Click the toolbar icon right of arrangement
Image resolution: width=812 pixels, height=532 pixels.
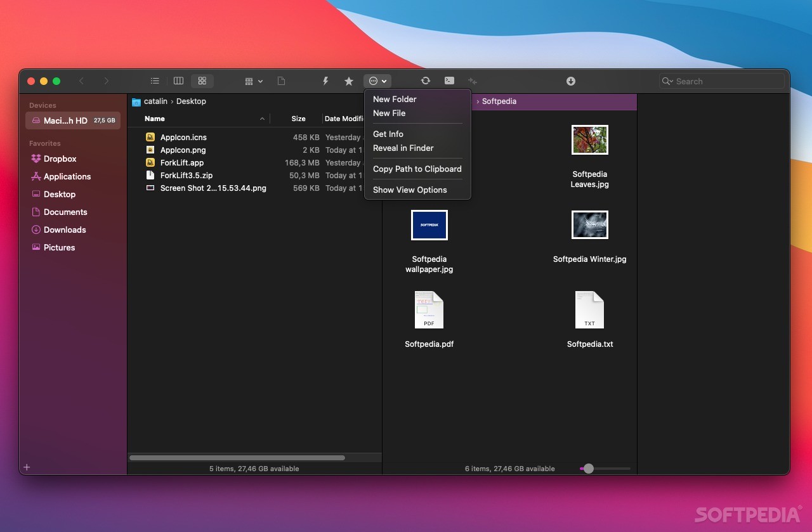click(281, 81)
